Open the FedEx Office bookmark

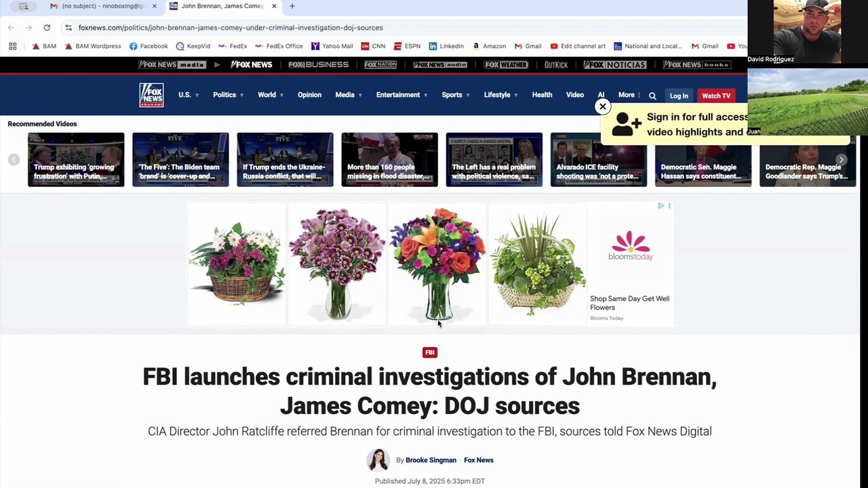point(279,46)
